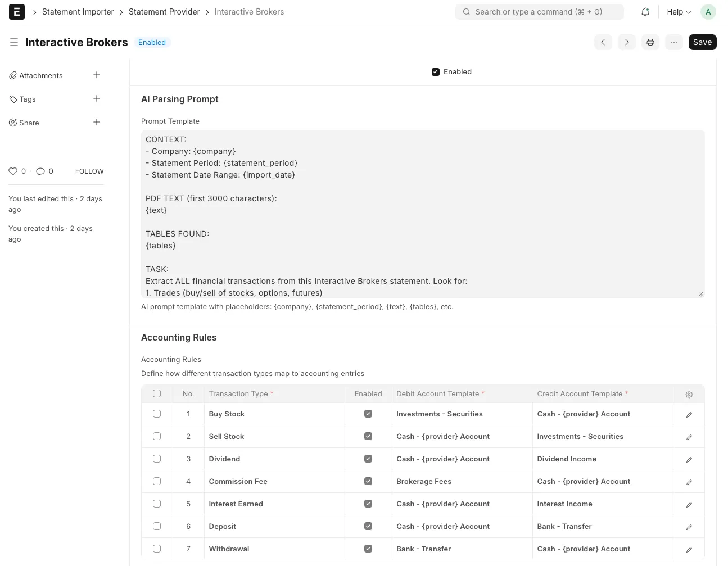Toggle sidebar with hamburger icon
The image size is (728, 566).
tap(14, 42)
